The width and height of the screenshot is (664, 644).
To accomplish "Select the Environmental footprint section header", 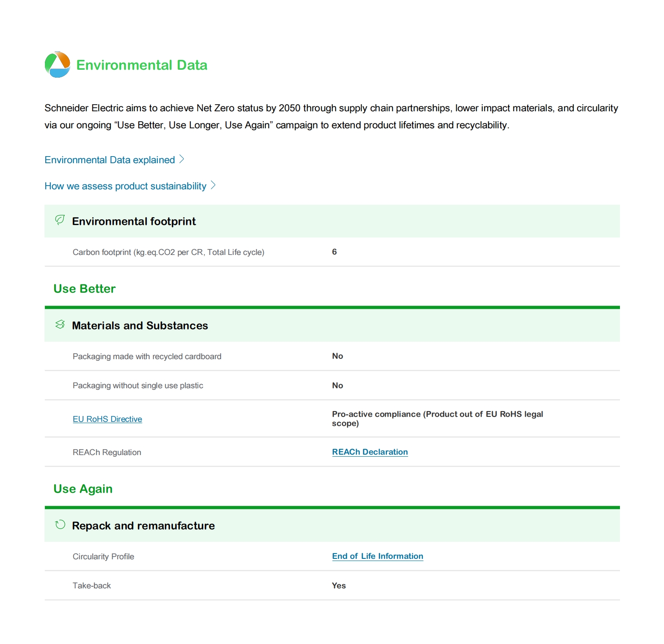I will click(x=133, y=221).
